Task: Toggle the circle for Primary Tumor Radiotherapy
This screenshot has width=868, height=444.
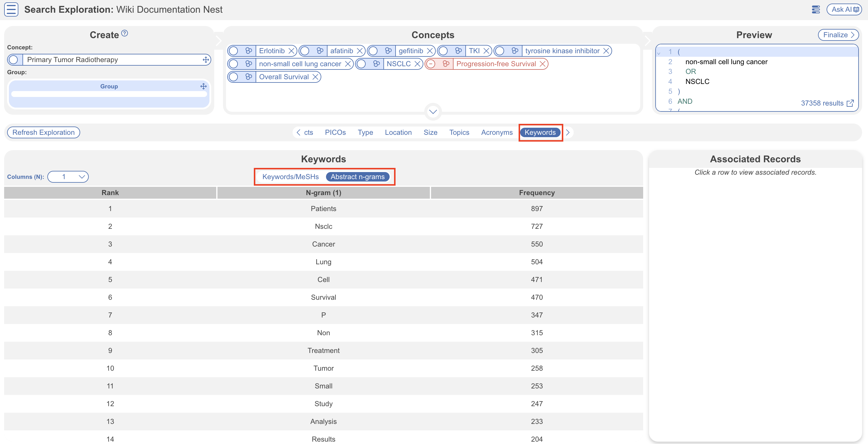Action: (x=14, y=60)
